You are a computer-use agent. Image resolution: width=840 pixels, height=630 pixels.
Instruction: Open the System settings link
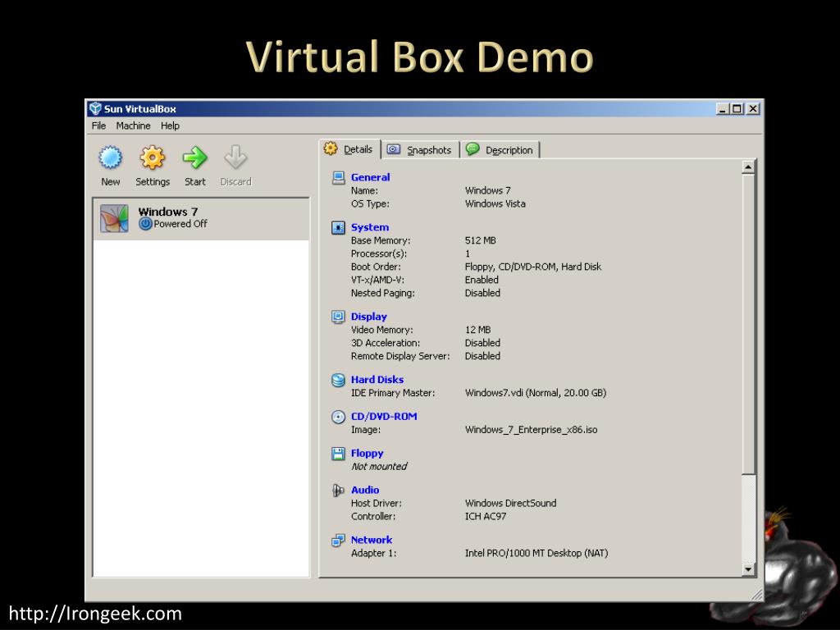(x=370, y=227)
